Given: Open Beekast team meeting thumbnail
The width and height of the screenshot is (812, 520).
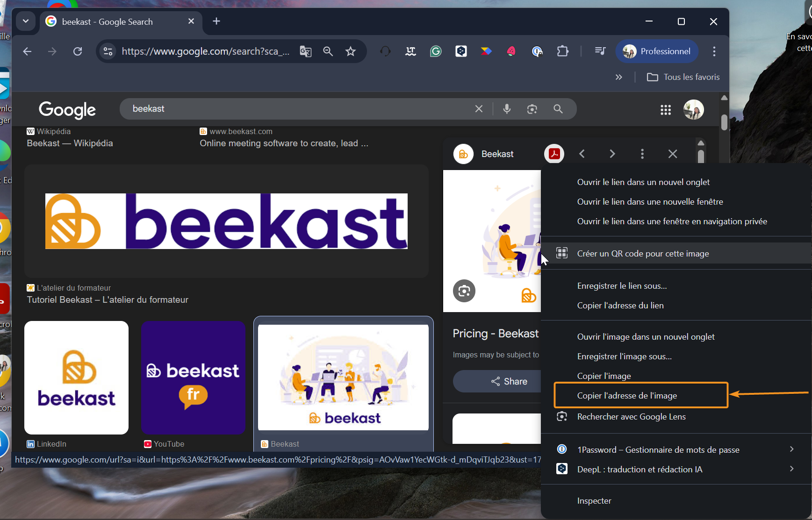Looking at the screenshot, I should [x=343, y=378].
